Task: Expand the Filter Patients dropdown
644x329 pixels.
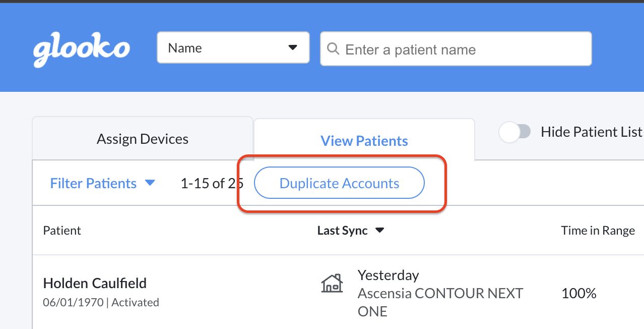Action: point(103,183)
